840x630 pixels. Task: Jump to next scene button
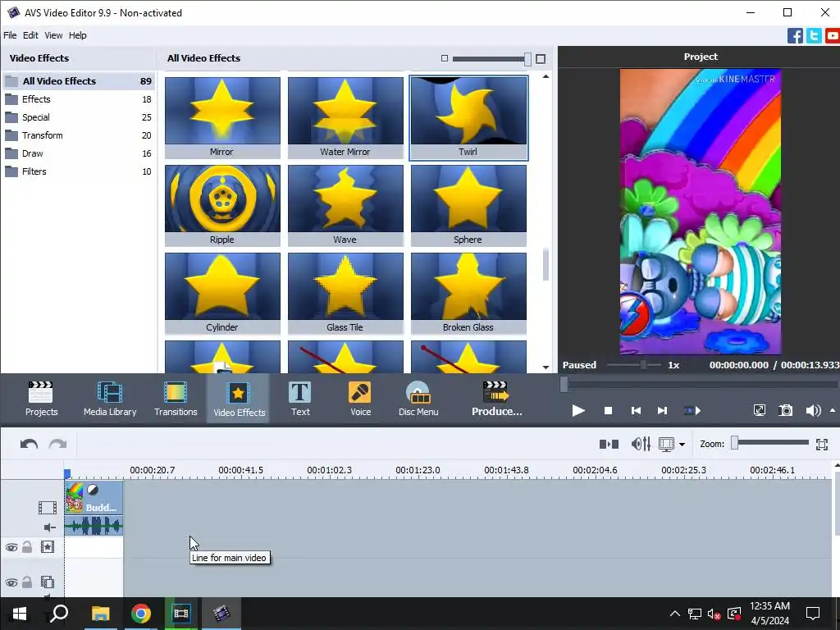point(692,411)
